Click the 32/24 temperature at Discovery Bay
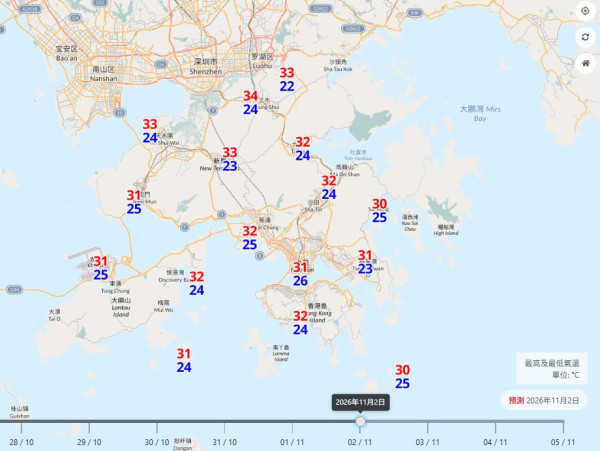The image size is (600, 451). tap(197, 283)
